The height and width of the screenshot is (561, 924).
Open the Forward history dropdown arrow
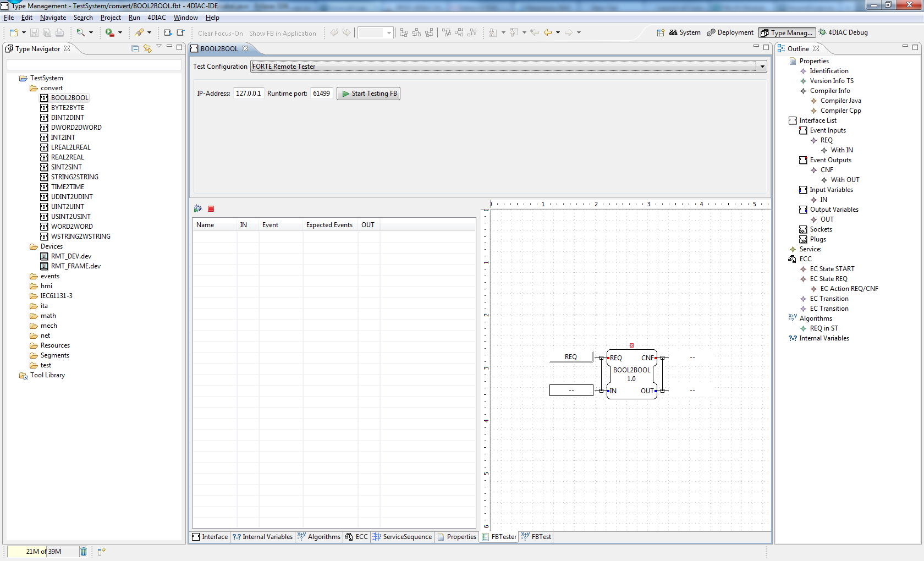click(x=579, y=33)
